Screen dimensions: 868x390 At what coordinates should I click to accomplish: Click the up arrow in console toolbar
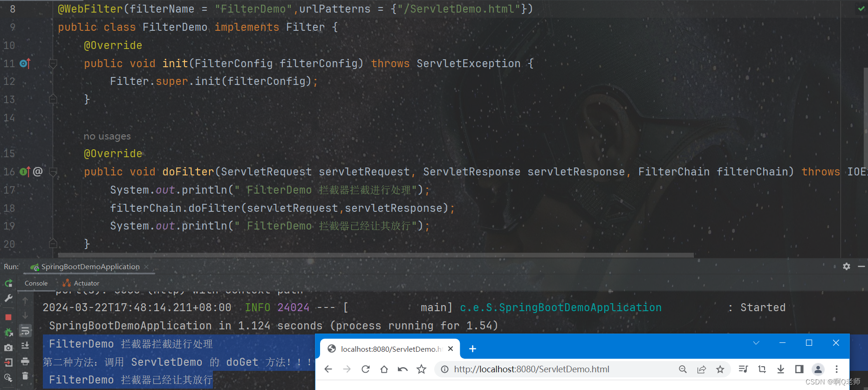click(x=25, y=300)
